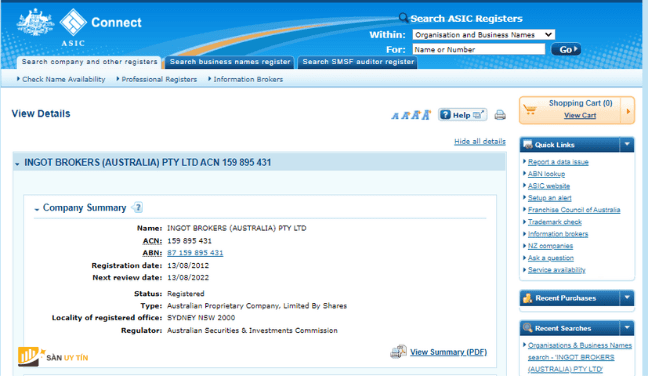Click Hide all details link
Image resolution: width=648 pixels, height=376 pixels.
480,141
